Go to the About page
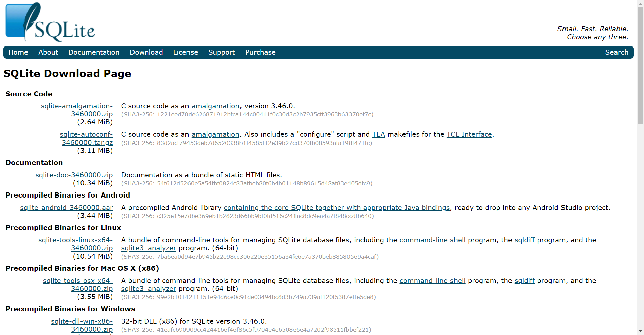644x335 pixels. click(x=48, y=52)
